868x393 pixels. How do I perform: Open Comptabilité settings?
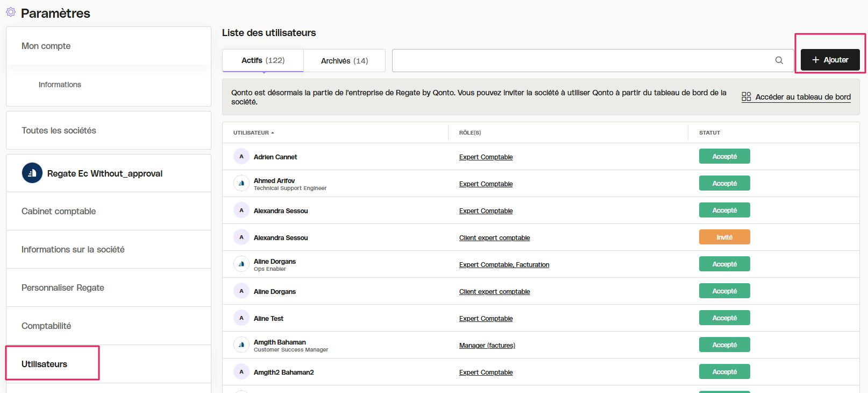click(x=109, y=326)
